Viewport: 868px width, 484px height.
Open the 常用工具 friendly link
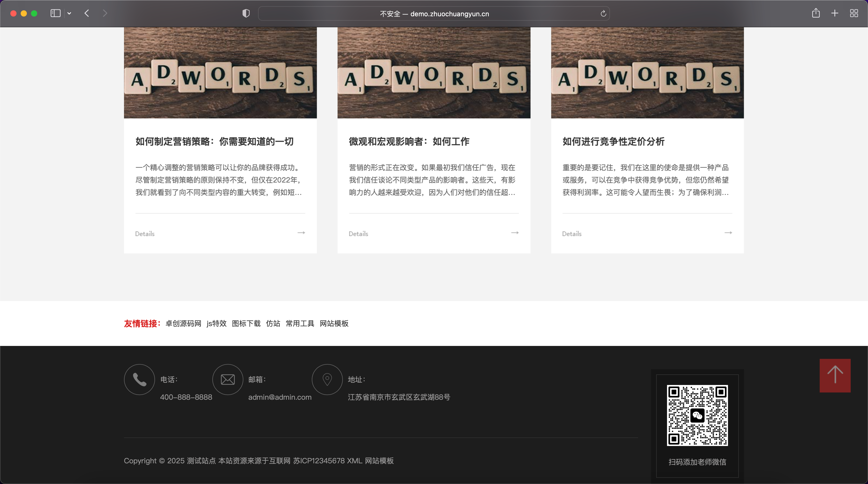[300, 323]
